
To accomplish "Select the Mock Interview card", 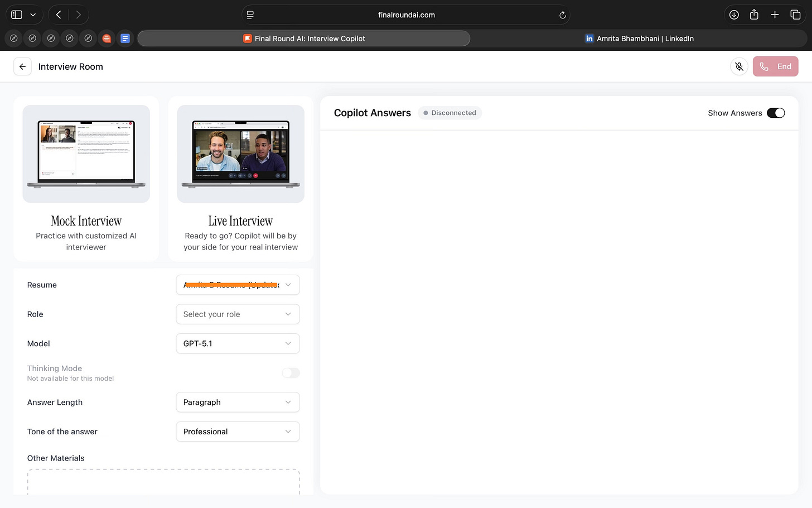I will click(x=86, y=179).
